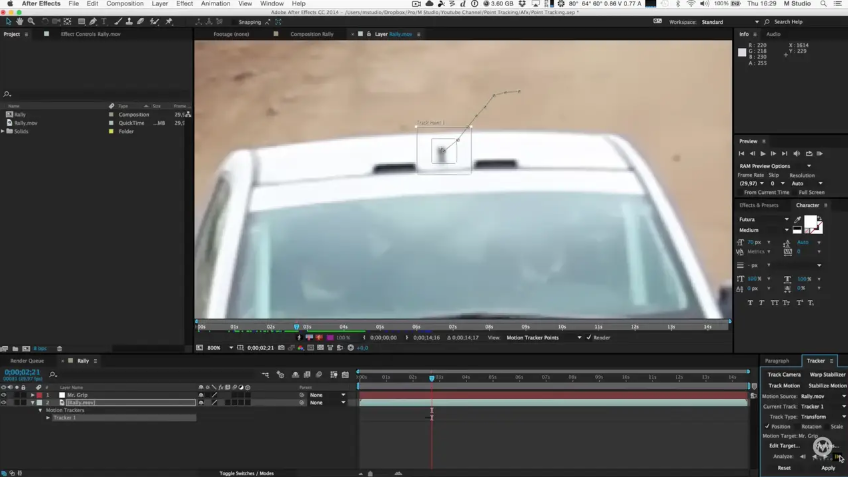Click the loop options icon in Preview
This screenshot has width=848, height=477.
coord(809,154)
